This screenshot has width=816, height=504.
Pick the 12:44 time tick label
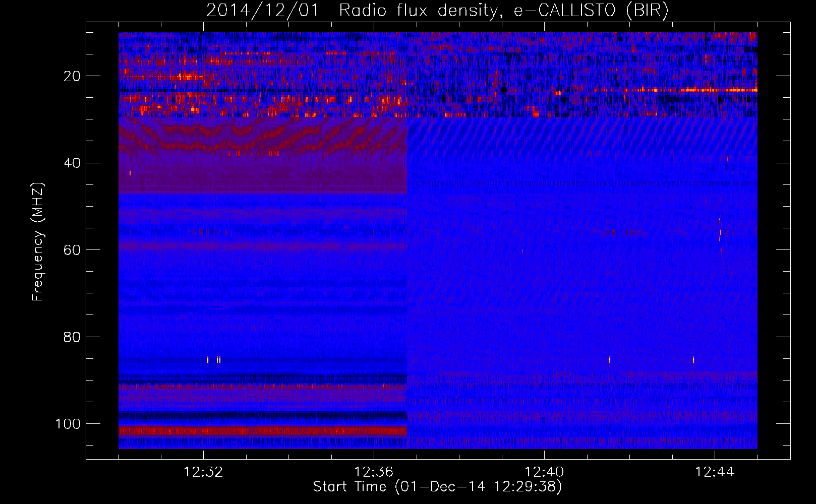pos(715,472)
